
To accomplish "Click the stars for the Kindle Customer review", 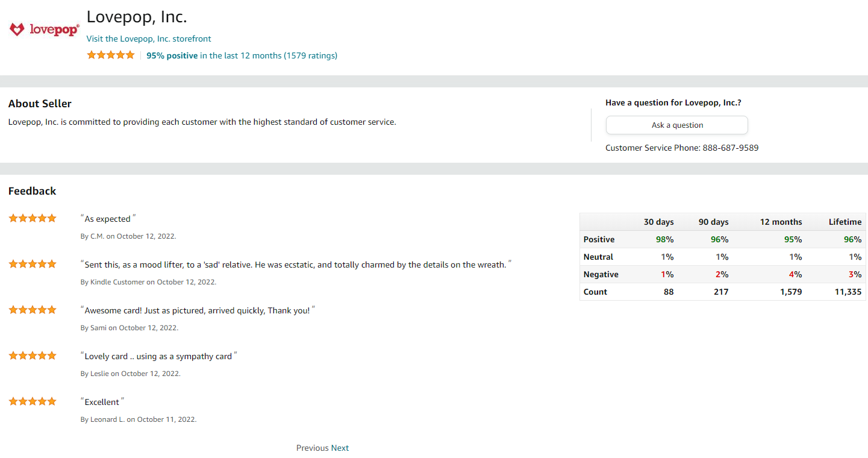I will tap(33, 264).
